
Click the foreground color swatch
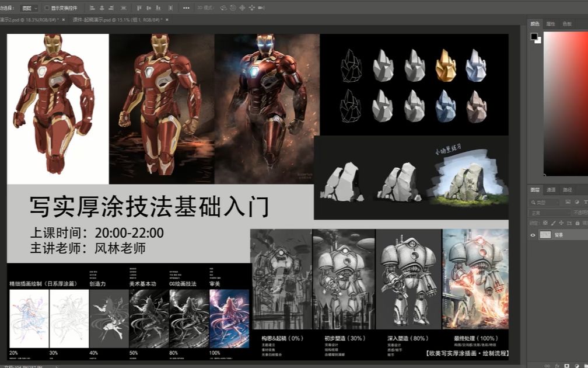point(534,36)
